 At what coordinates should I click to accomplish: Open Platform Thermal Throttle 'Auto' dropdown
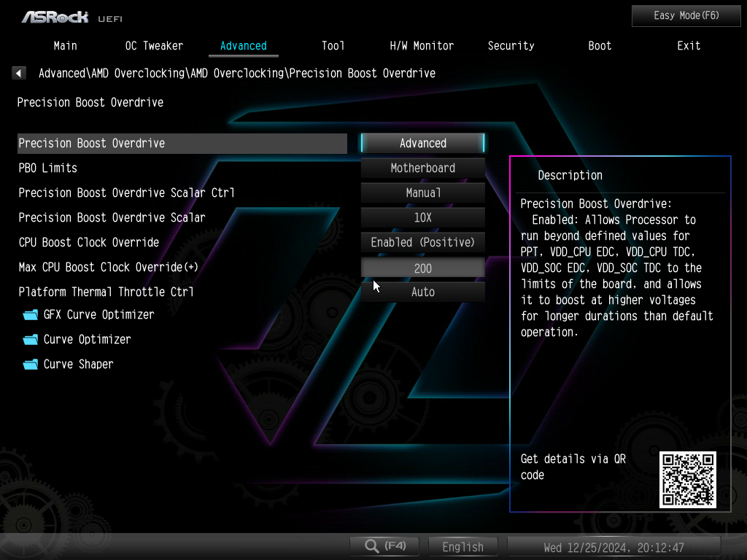pyautogui.click(x=423, y=292)
